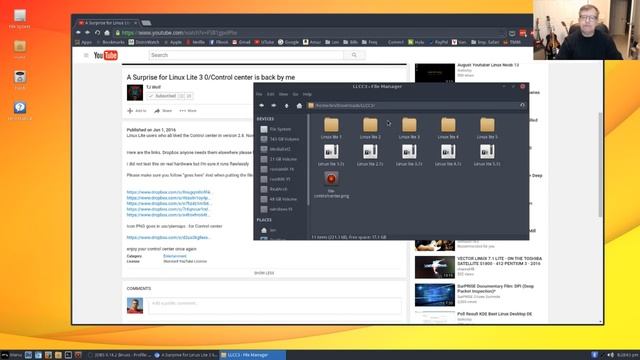Click the browser back arrow
640x360 pixels.
pos(78,33)
